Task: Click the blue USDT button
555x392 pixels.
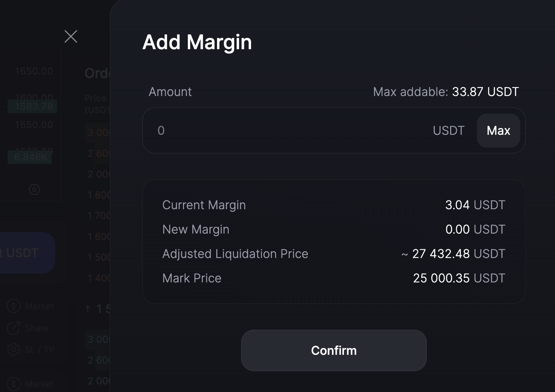Action: point(24,253)
